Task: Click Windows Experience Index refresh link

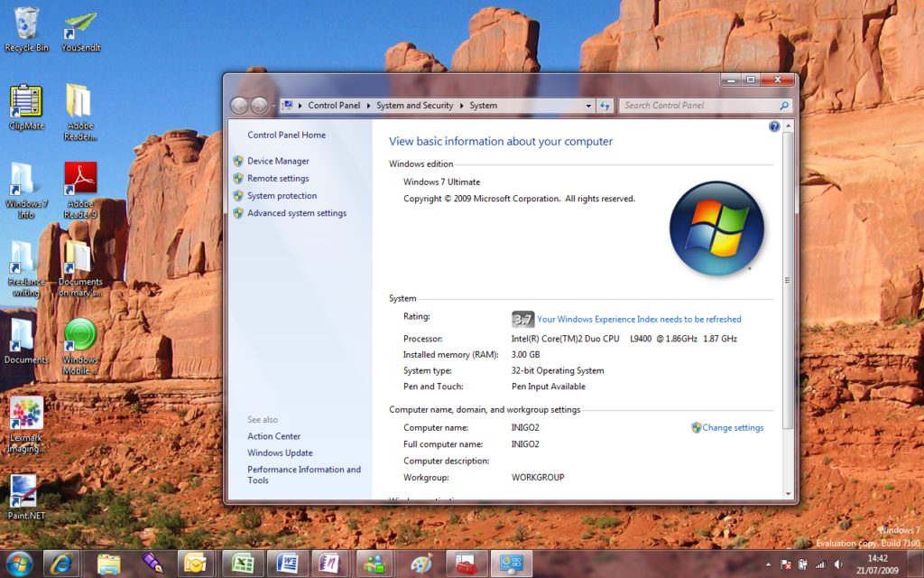Action: [x=639, y=319]
